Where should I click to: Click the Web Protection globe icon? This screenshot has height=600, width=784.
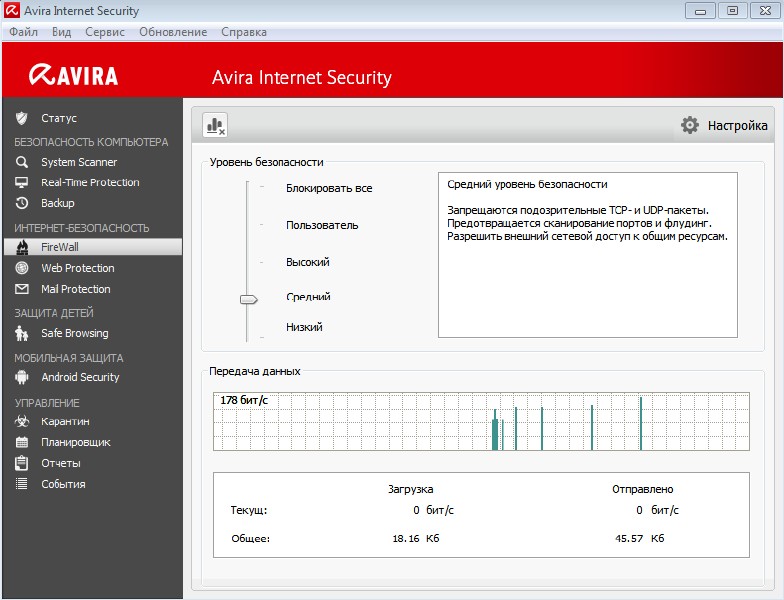tap(22, 268)
